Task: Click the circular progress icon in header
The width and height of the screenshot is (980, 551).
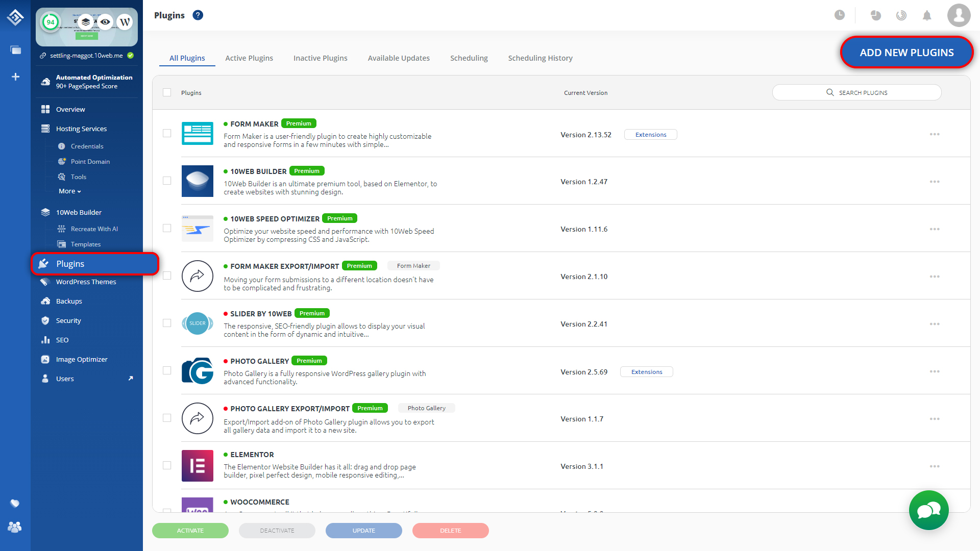Action: pyautogui.click(x=901, y=15)
